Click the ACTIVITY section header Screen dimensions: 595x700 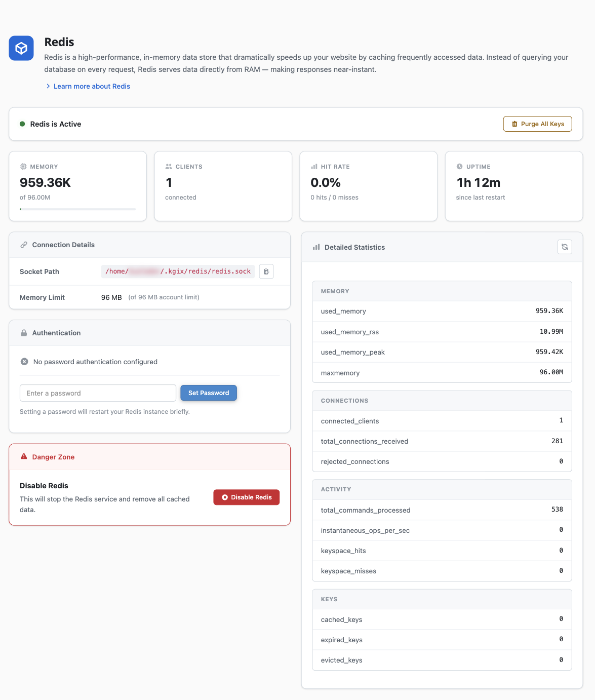[442, 489]
